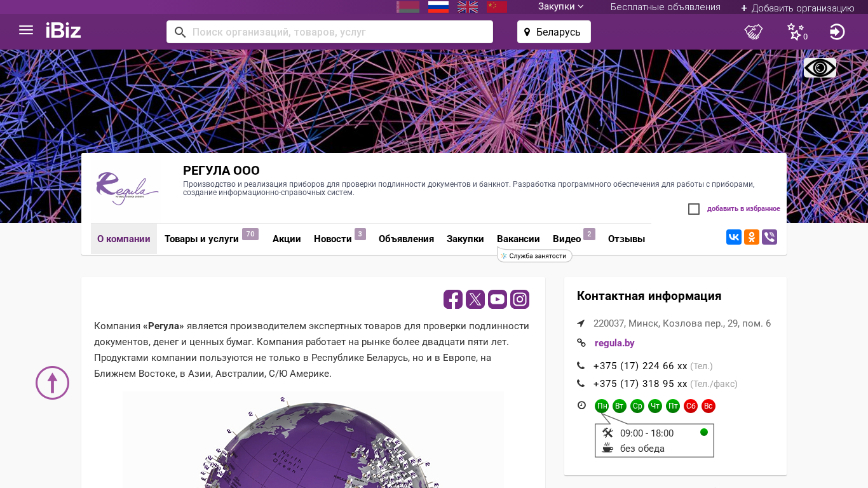Select Thursday (Чт) working hours
Screen dimensions: 868x488
pos(655,406)
